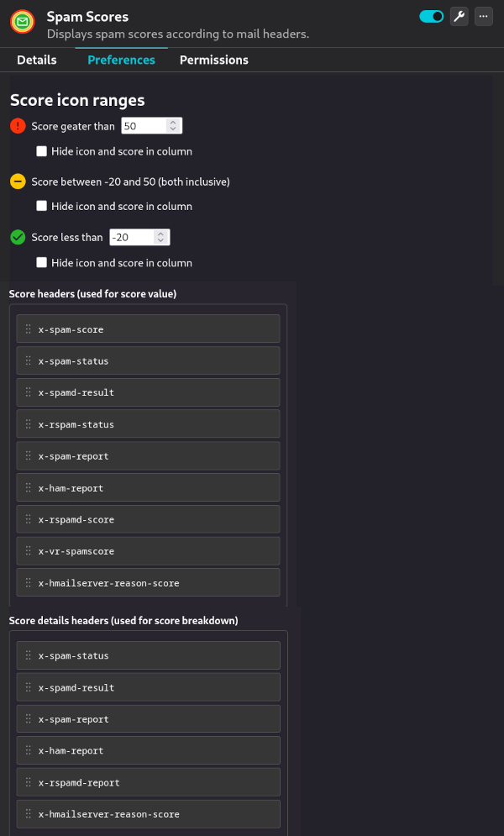This screenshot has height=836, width=504.
Task: Check Hide icon under Score less than
Action: click(x=41, y=262)
